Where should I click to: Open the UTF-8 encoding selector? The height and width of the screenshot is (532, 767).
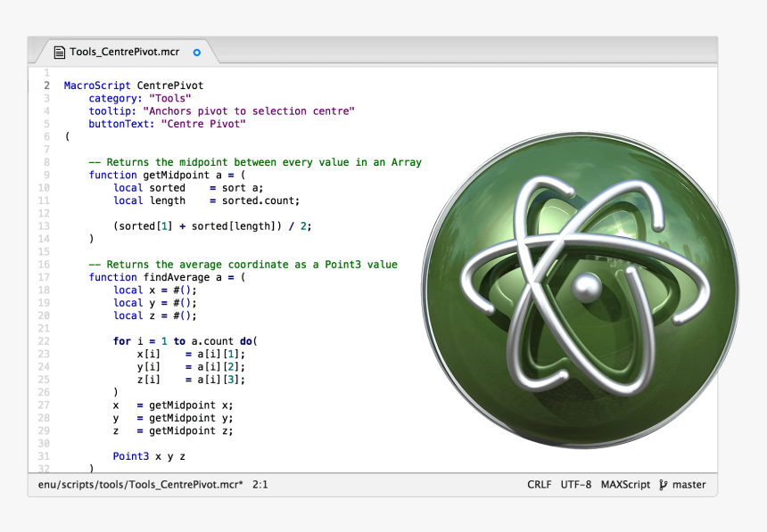pos(576,485)
